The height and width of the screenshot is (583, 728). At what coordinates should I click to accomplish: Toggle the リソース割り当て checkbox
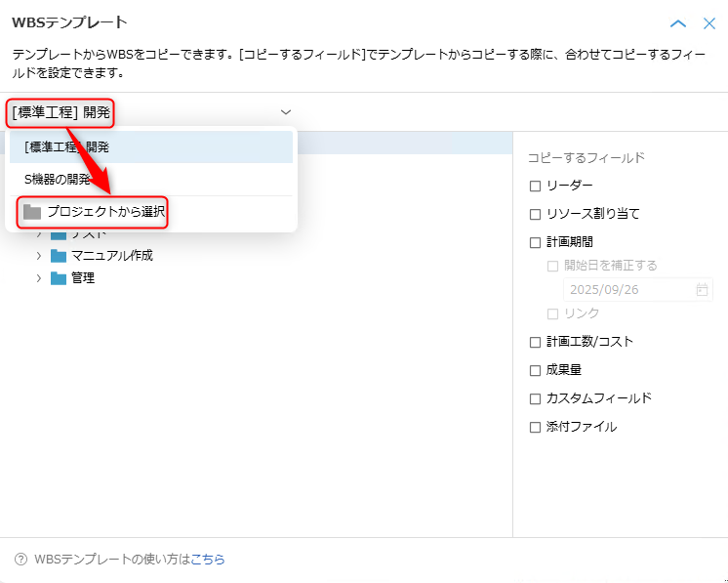click(535, 214)
